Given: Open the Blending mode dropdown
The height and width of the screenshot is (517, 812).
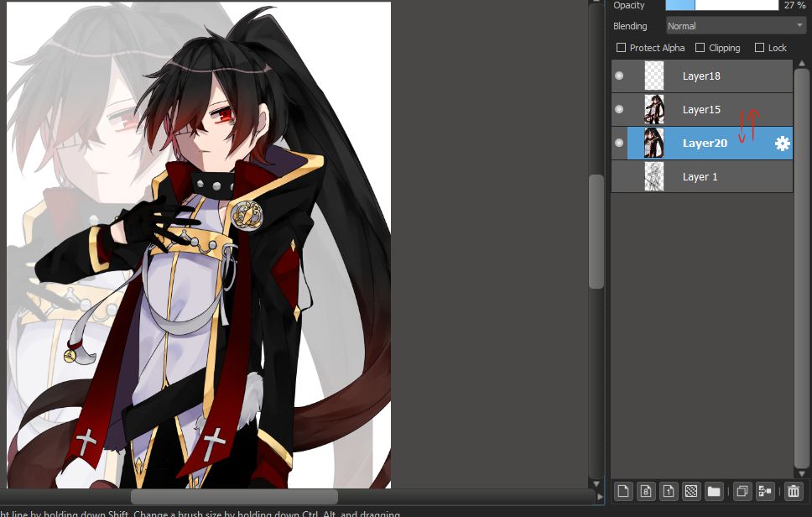Looking at the screenshot, I should point(736,26).
